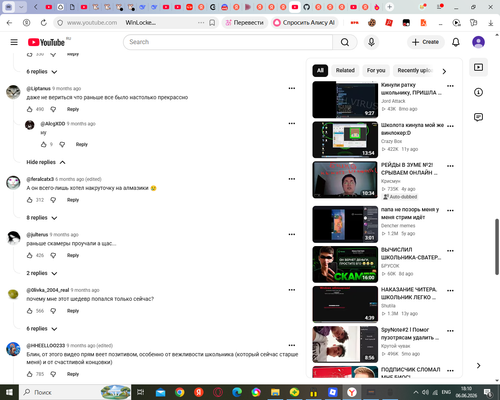The image size is (500, 400).
Task: Start voice search with microphone icon
Action: pyautogui.click(x=371, y=42)
